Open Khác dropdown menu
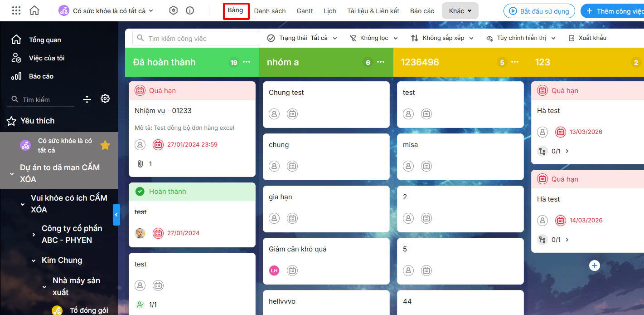Image resolution: width=644 pixels, height=315 pixels. [460, 10]
